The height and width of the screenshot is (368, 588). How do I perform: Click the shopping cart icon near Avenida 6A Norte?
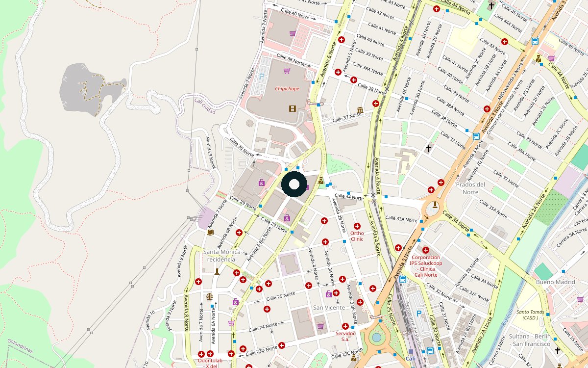[231, 322]
